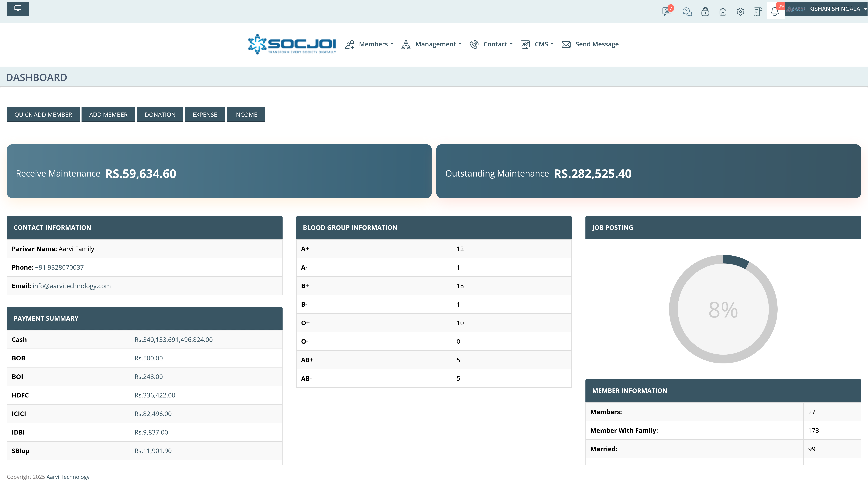Screen dimensions: 868x488
Task: Click the Receive Maintenance card
Action: [219, 171]
